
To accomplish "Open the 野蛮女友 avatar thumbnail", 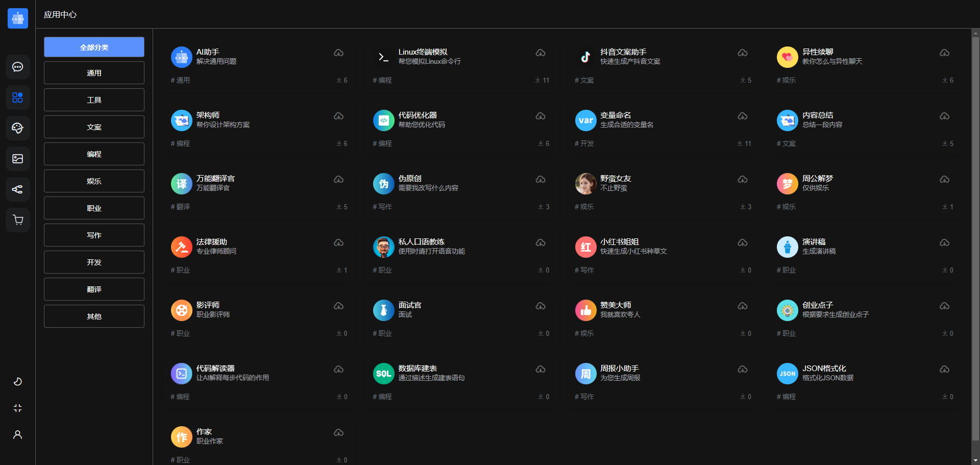I will (x=585, y=184).
